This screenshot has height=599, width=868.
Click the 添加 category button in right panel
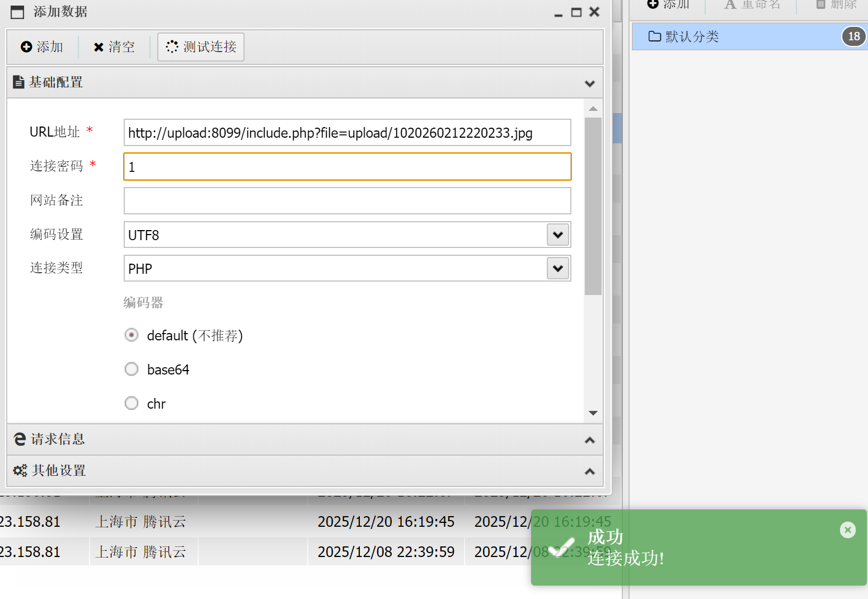668,4
